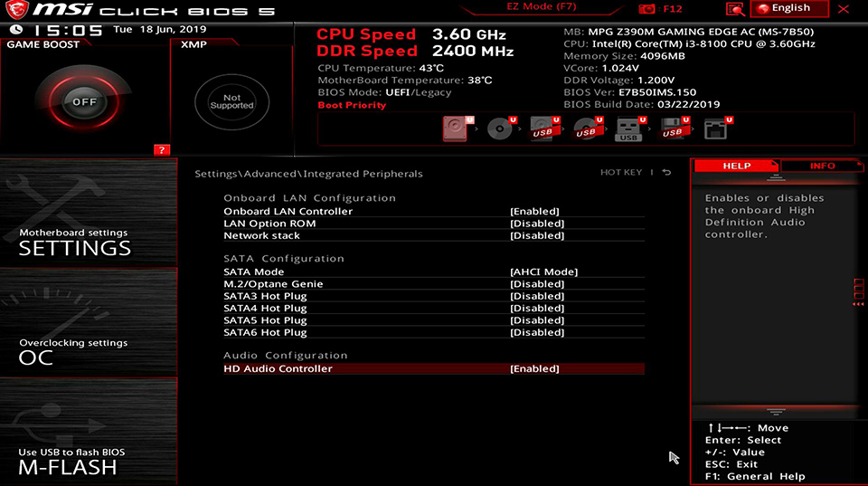Click the CPU Speed 3.60 GHz readout
The height and width of the screenshot is (486, 868).
[x=410, y=34]
